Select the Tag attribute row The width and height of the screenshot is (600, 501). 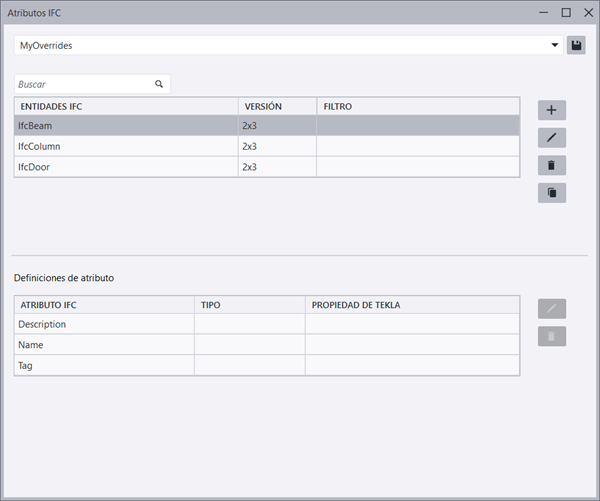click(x=267, y=366)
